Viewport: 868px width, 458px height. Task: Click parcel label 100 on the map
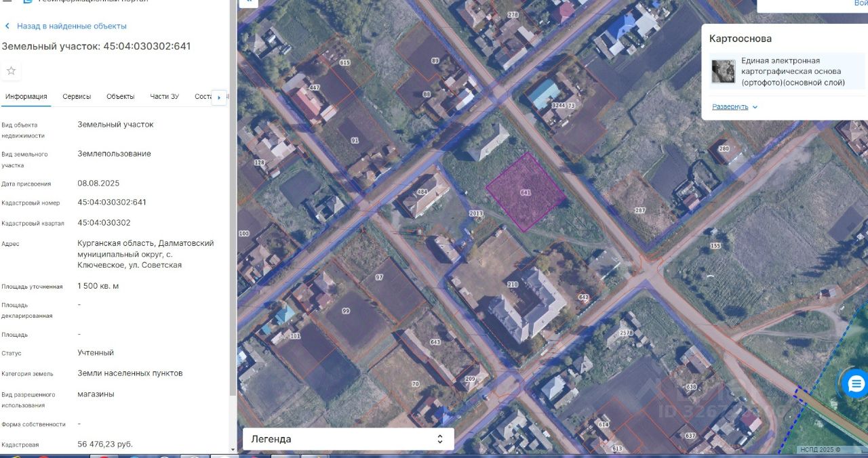click(x=244, y=234)
